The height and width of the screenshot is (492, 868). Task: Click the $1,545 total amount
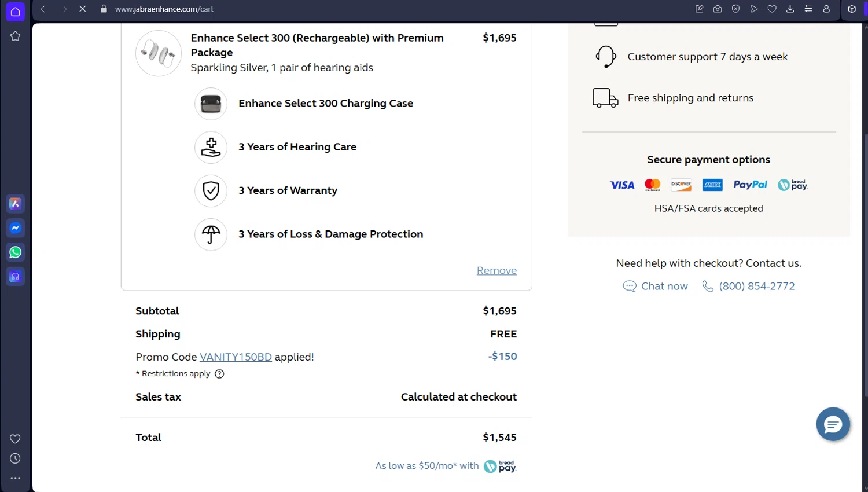click(x=500, y=438)
